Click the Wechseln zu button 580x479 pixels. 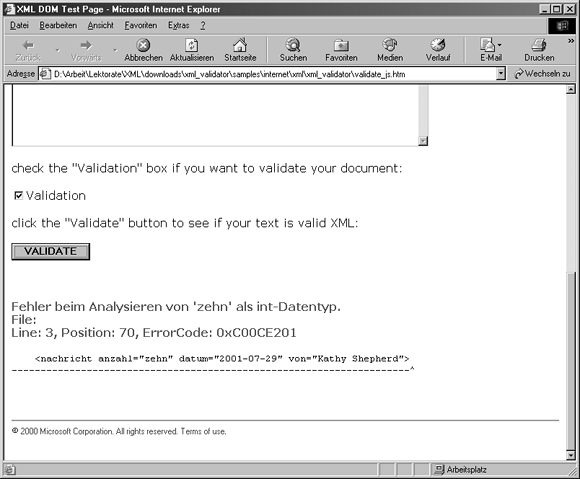click(x=542, y=74)
